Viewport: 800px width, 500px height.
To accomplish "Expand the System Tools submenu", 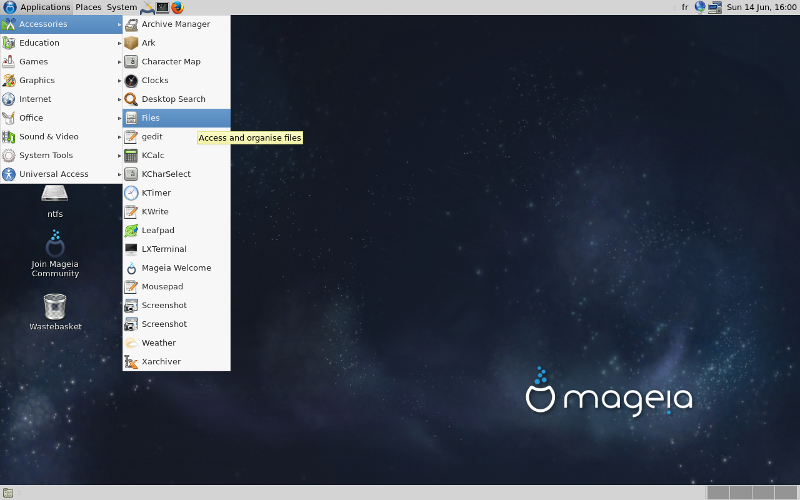I will coord(61,156).
